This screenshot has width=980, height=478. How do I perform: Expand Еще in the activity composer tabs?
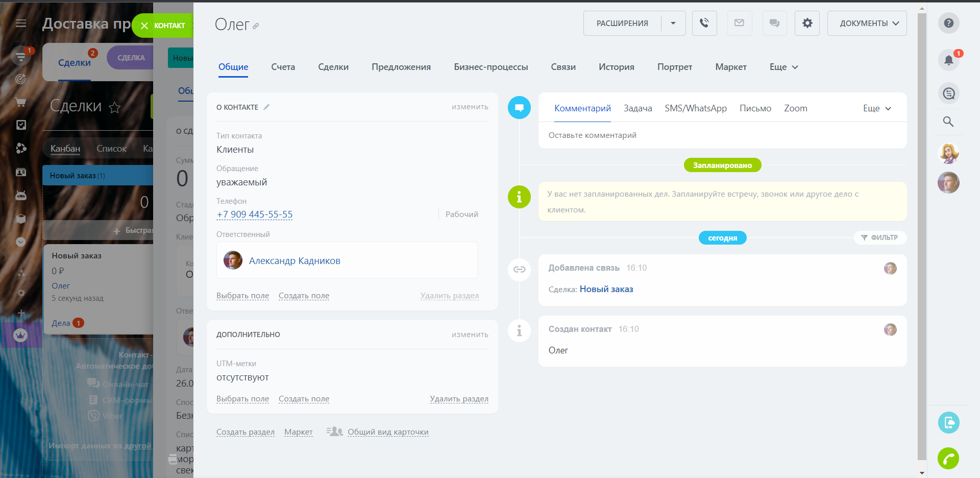(876, 108)
